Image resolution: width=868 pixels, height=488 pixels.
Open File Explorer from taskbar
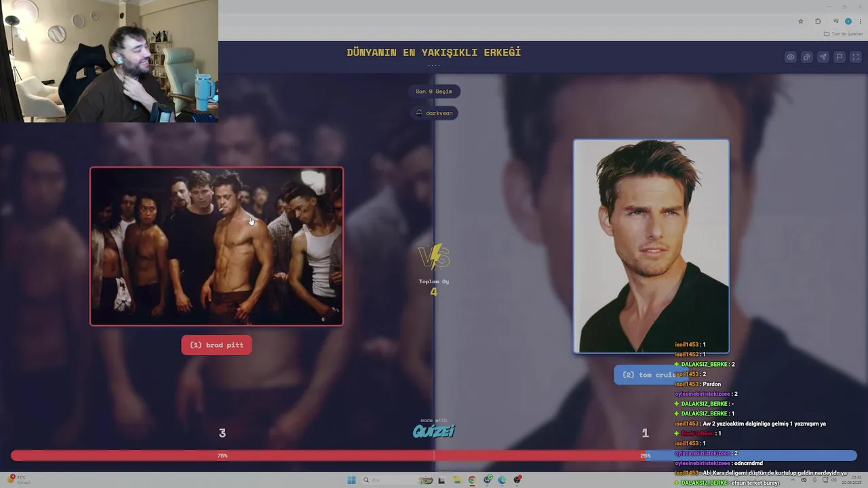pyautogui.click(x=457, y=481)
